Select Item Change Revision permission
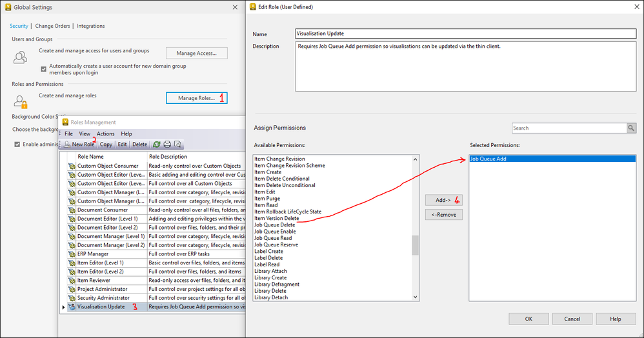The height and width of the screenshot is (338, 644). pyautogui.click(x=279, y=159)
